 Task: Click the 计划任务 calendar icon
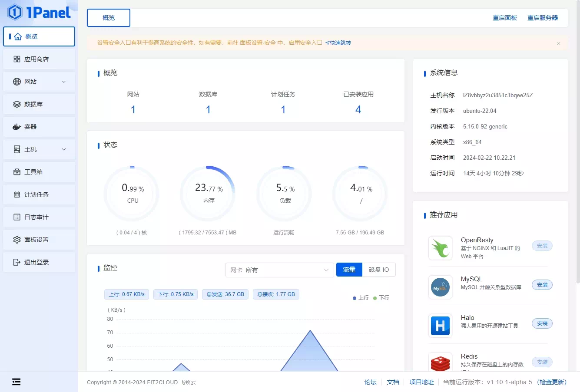pos(17,194)
